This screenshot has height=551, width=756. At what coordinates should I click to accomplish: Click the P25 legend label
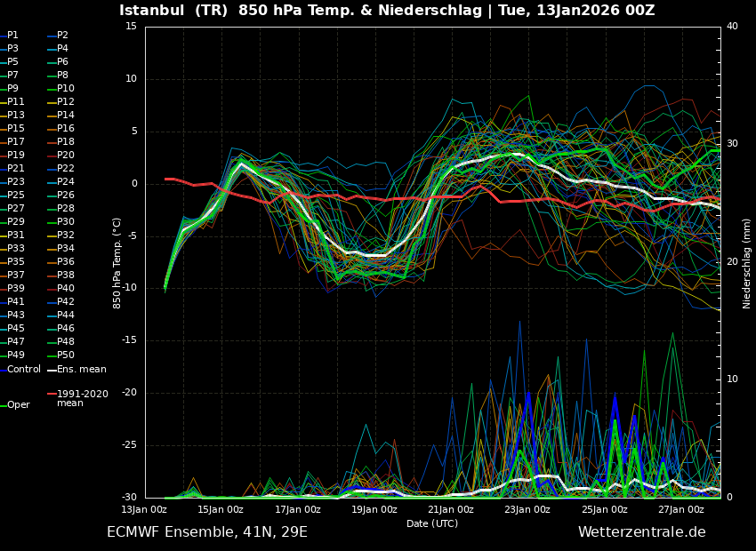coord(15,195)
